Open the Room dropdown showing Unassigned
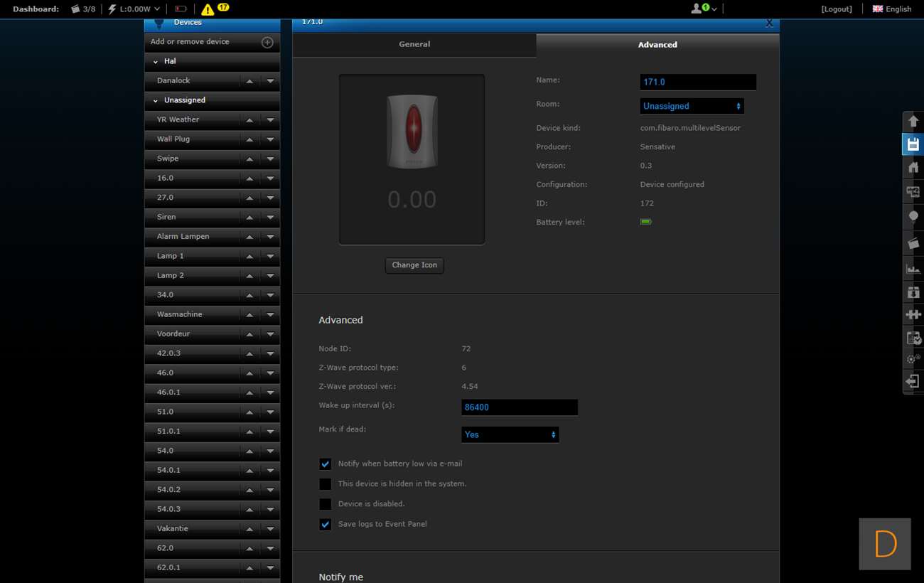924x583 pixels. point(692,106)
